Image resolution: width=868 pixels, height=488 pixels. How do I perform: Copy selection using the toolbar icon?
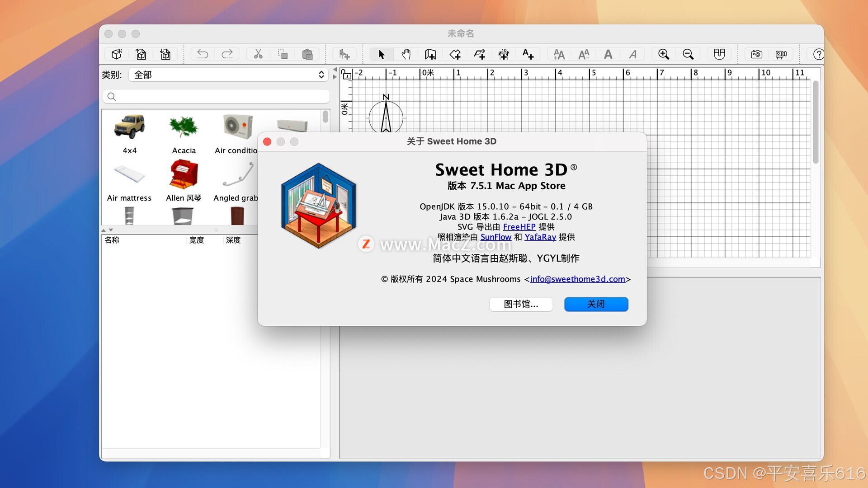(283, 54)
